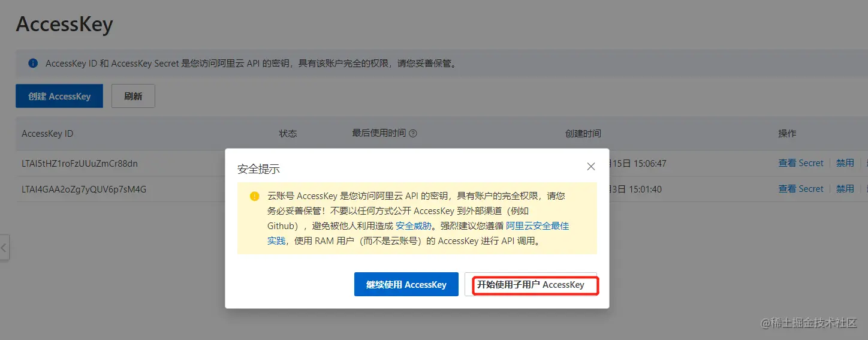This screenshot has width=868, height=340.
Task: Click the 状态 column header
Action: 288,134
